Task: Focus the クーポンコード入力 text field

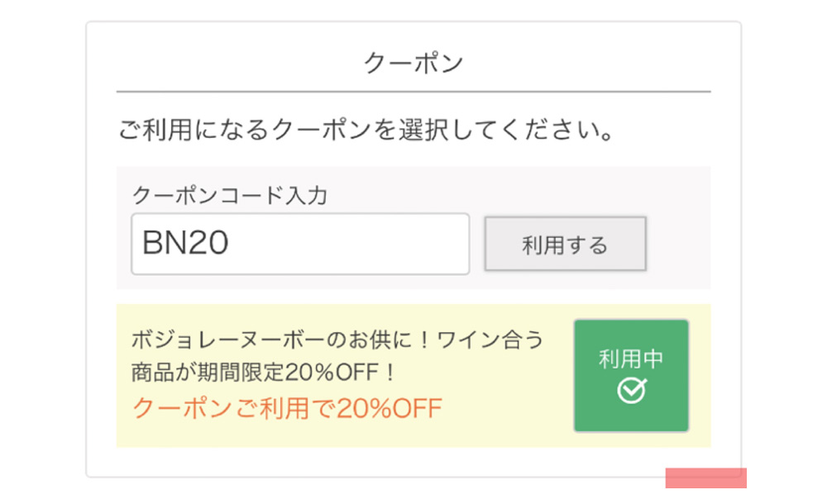Action: coord(300,244)
